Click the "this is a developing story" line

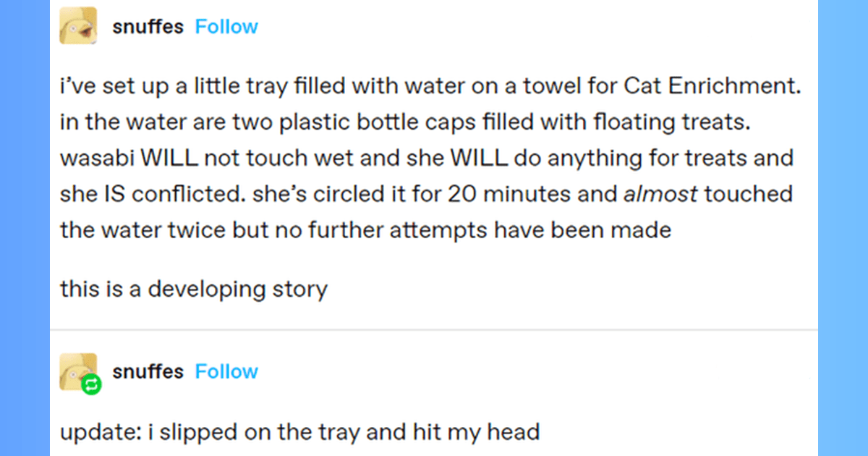point(194,289)
